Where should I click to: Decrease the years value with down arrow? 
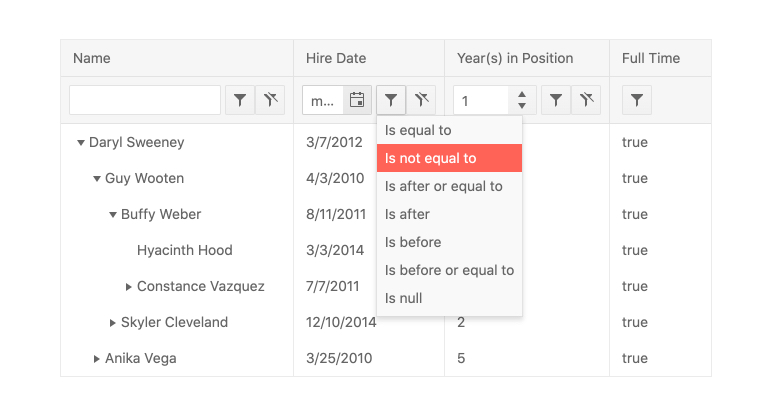point(522,106)
